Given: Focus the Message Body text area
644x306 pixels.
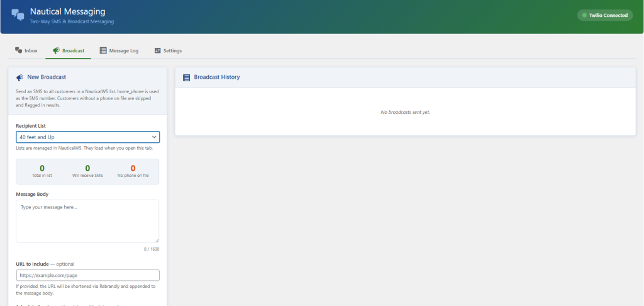Looking at the screenshot, I should pyautogui.click(x=87, y=220).
